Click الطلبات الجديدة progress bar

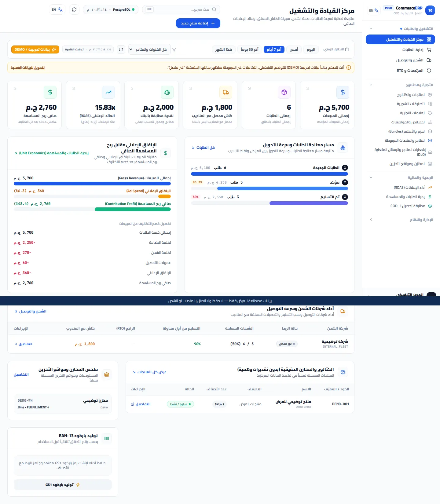click(x=269, y=174)
